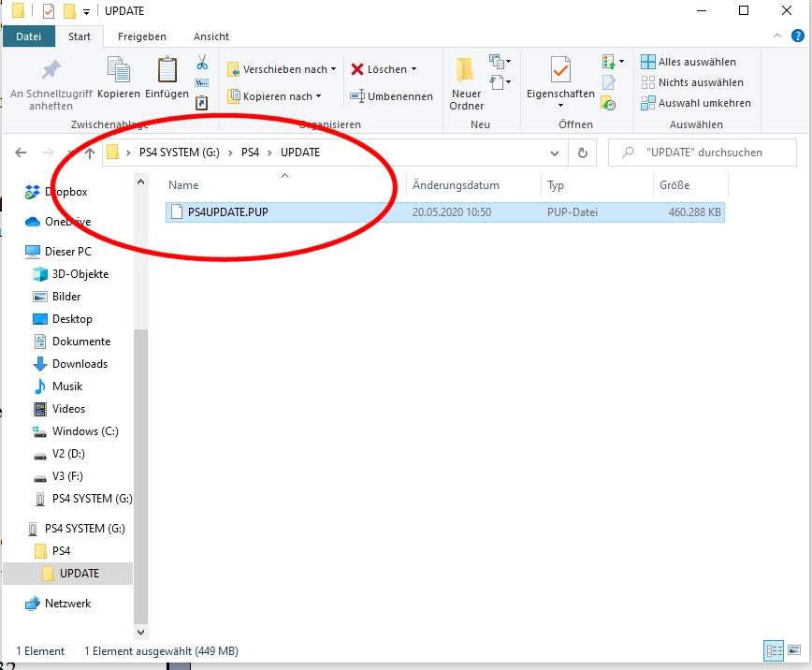This screenshot has width=812, height=670.
Task: Click Umbenennen to rename
Action: click(x=391, y=96)
